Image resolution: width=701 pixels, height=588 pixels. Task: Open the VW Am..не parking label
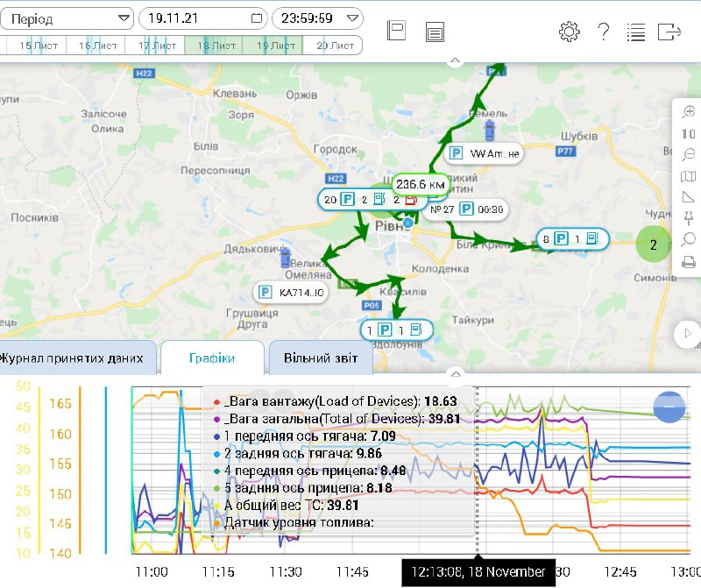coord(485,154)
